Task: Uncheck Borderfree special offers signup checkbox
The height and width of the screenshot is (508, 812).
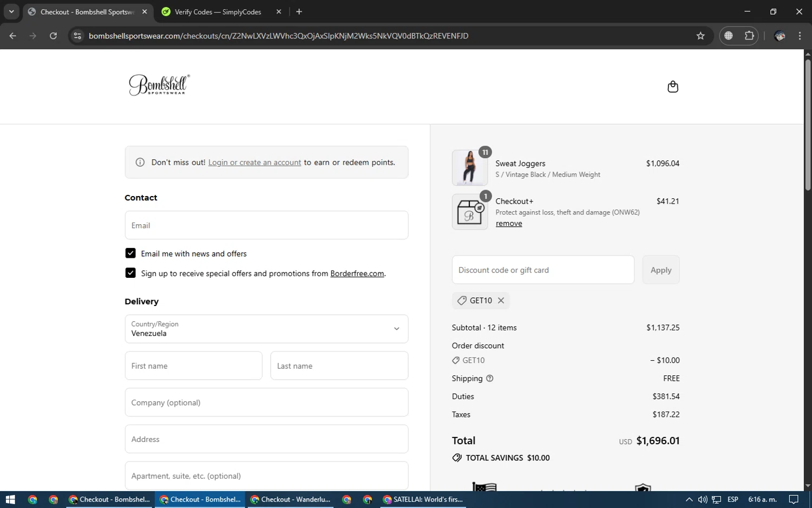Action: (x=130, y=272)
